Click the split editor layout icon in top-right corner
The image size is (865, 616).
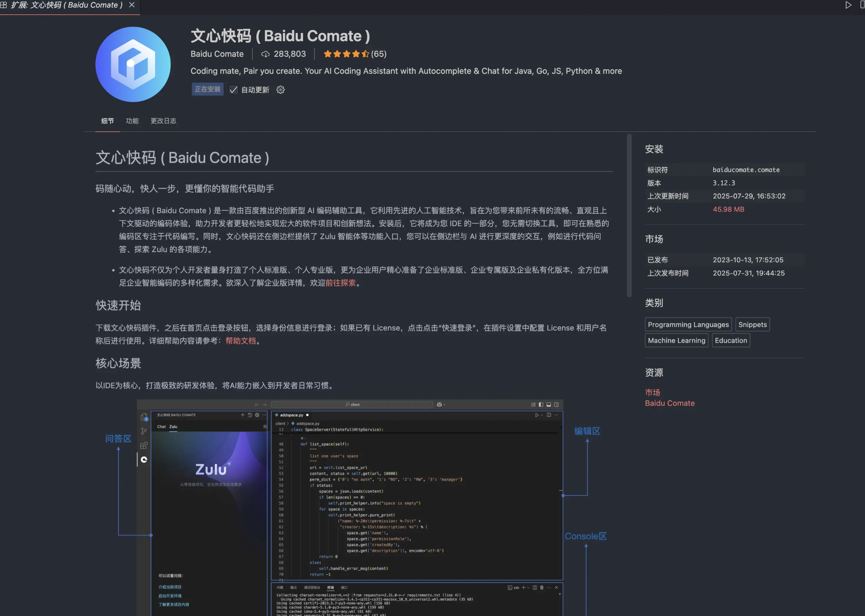(862, 5)
